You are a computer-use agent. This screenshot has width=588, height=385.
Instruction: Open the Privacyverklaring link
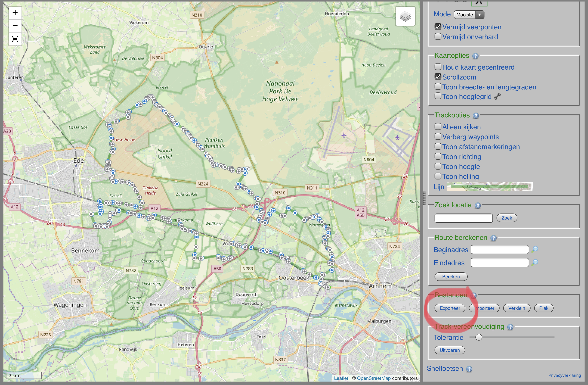tap(564, 375)
